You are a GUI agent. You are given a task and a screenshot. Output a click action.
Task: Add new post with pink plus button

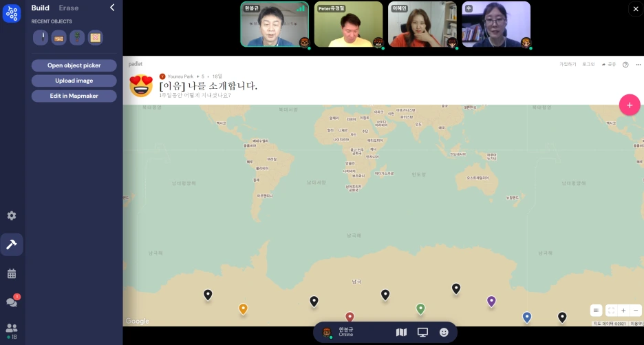[630, 105]
